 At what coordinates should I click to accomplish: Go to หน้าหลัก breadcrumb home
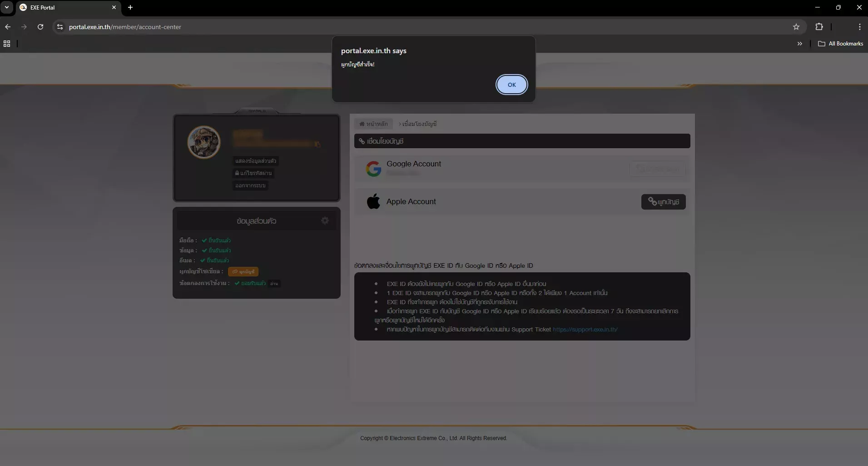(x=373, y=124)
